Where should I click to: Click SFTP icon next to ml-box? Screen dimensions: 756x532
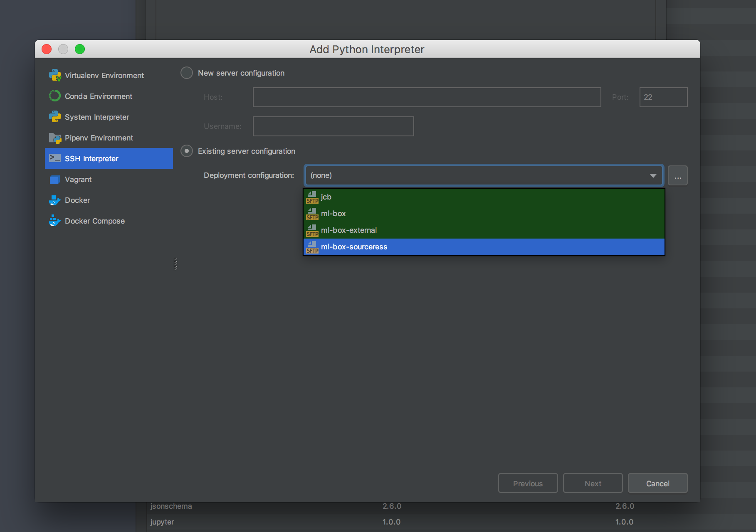pyautogui.click(x=312, y=214)
